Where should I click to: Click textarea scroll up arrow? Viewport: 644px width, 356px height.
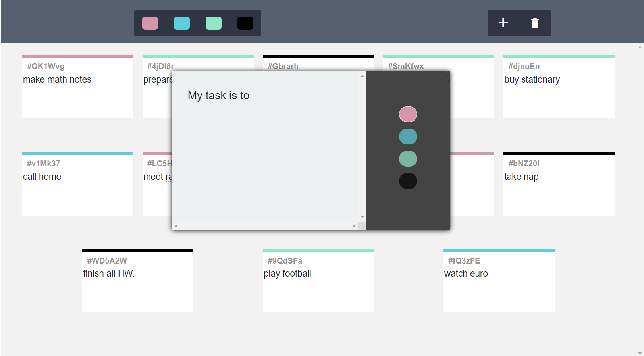(362, 76)
